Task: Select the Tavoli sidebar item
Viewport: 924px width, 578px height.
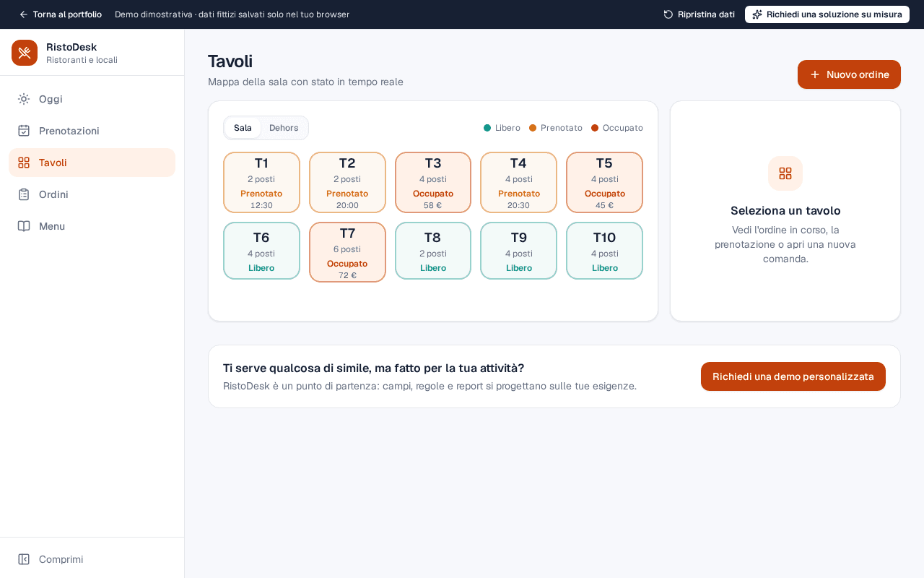Action: pyautogui.click(x=92, y=163)
